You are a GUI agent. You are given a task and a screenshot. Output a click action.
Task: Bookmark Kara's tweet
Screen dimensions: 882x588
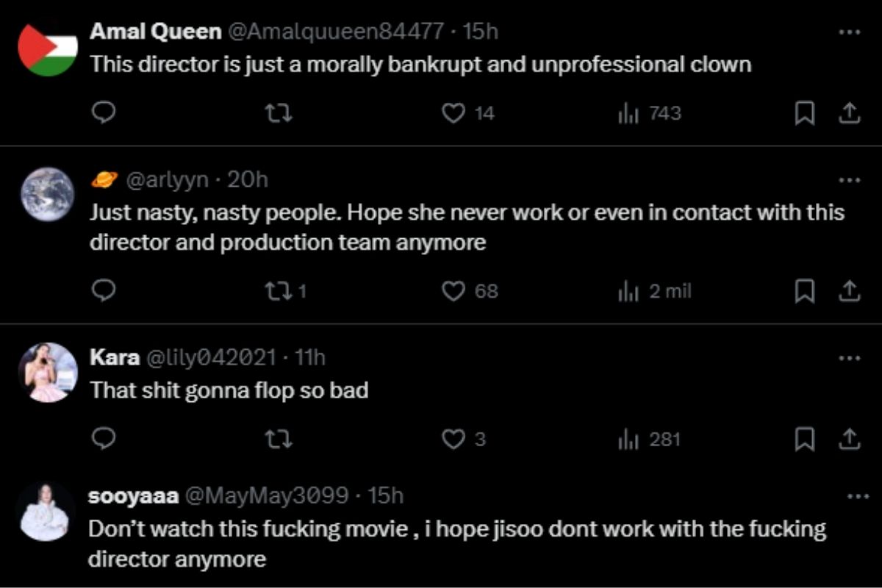click(806, 440)
